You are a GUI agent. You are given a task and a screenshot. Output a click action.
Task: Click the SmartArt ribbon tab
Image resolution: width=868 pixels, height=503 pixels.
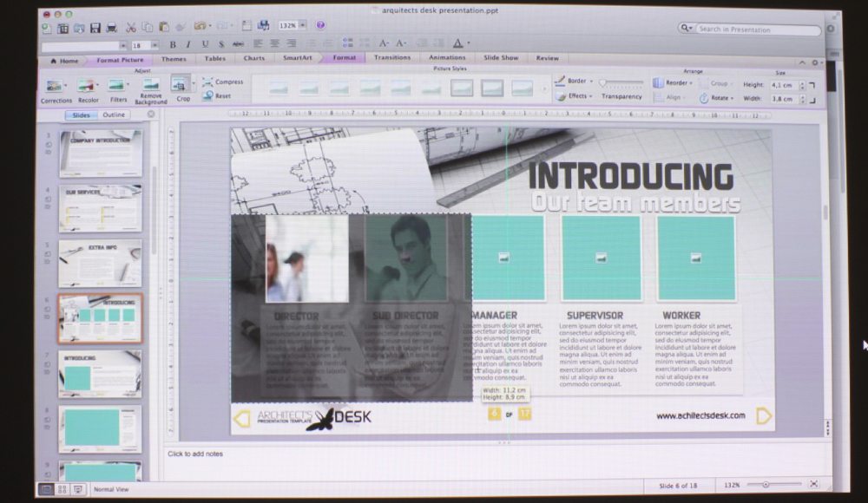pos(297,57)
